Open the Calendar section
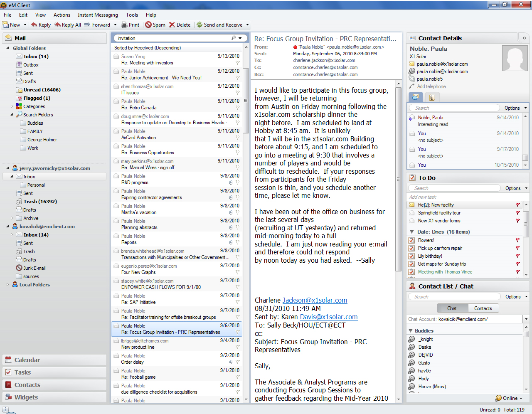The image size is (532, 414). coord(27,360)
